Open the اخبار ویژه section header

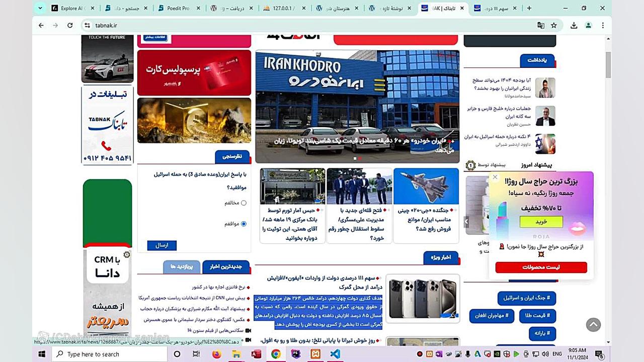441,258
